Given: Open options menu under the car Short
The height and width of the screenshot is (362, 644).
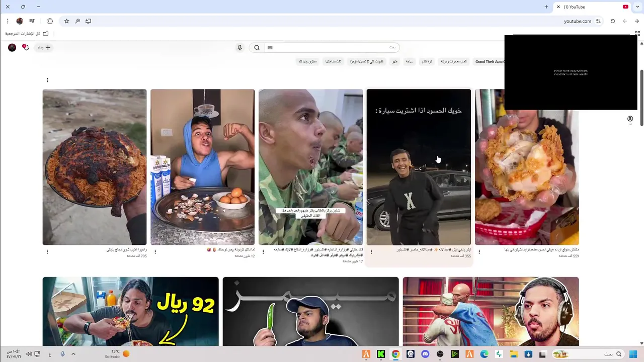Looking at the screenshot, I should point(371,251).
